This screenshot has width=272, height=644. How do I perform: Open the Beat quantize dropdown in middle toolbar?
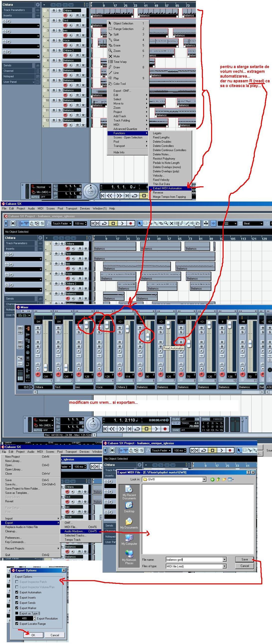pyautogui.click(x=253, y=223)
